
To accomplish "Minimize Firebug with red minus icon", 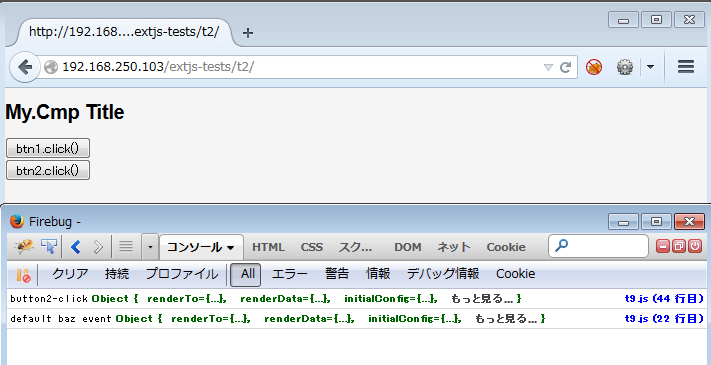I will [x=663, y=246].
